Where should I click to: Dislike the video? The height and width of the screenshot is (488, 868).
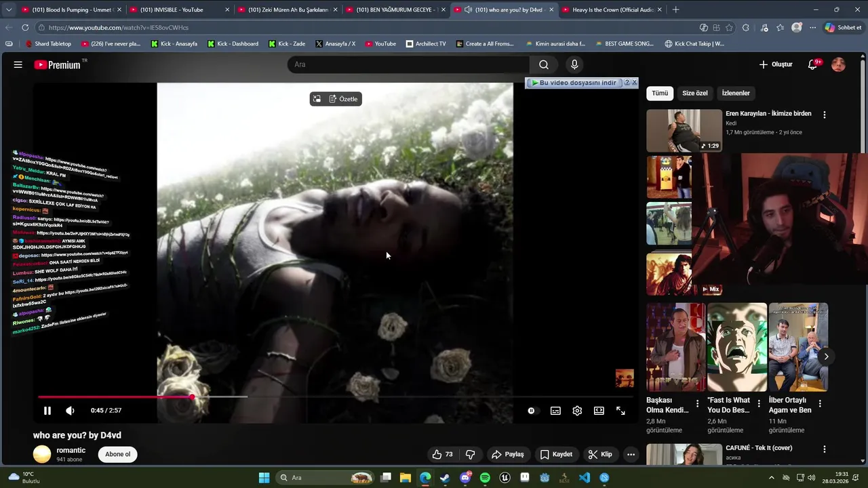tap(470, 454)
